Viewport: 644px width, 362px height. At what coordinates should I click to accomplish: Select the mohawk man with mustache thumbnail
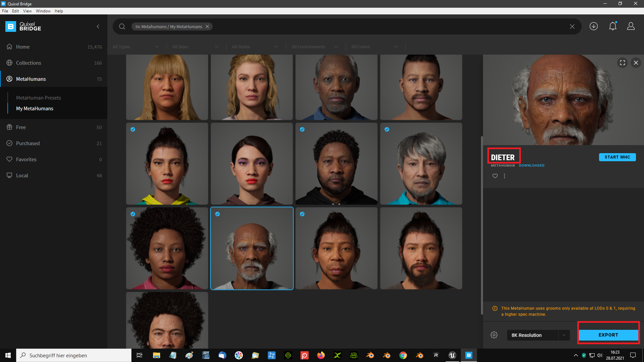tap(421, 87)
